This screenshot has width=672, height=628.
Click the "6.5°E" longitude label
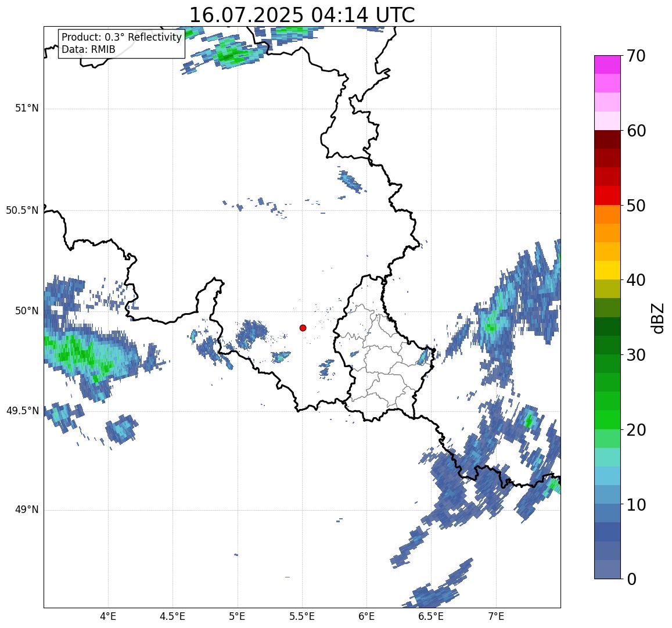[431, 616]
